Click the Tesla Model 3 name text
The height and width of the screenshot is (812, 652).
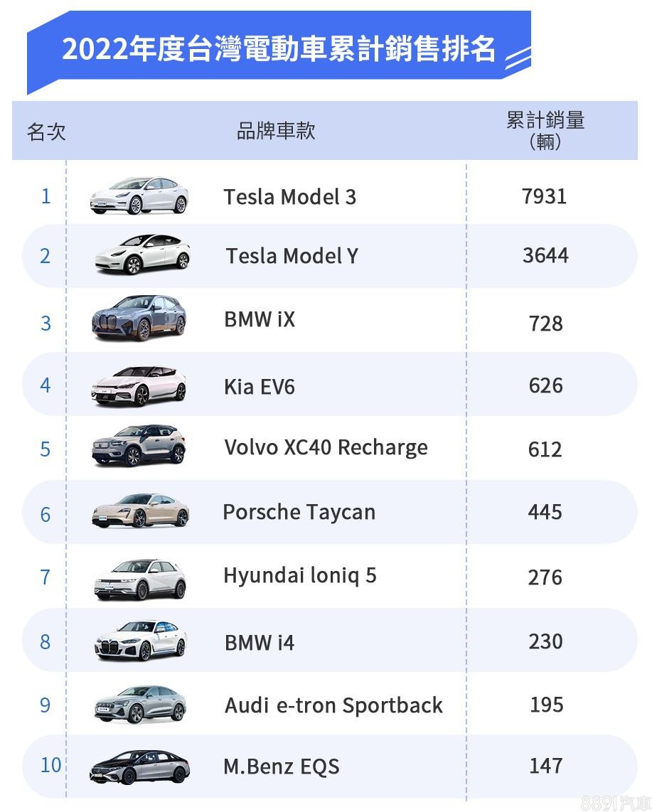(290, 197)
